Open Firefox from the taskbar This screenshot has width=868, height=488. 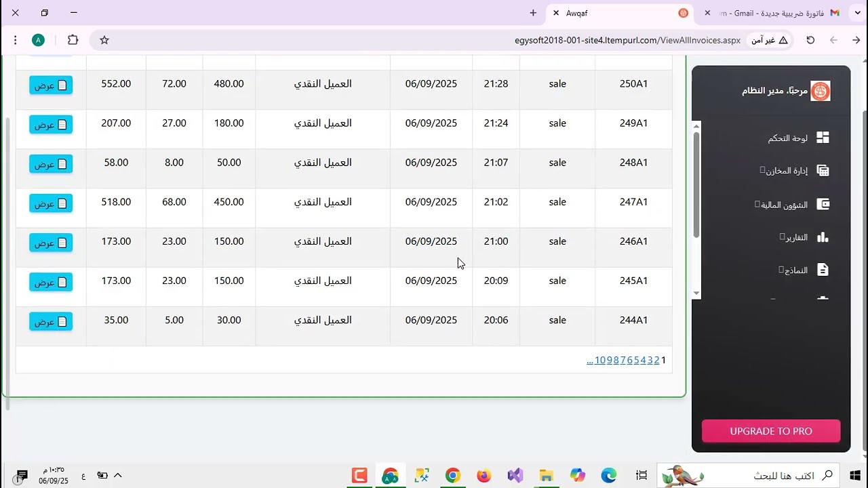[484, 476]
